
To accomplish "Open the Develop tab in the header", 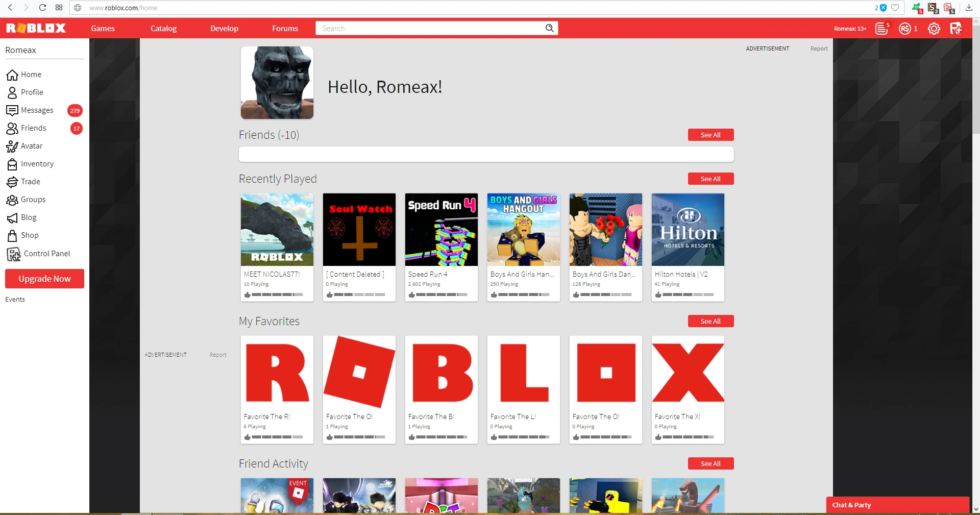I will tap(224, 29).
